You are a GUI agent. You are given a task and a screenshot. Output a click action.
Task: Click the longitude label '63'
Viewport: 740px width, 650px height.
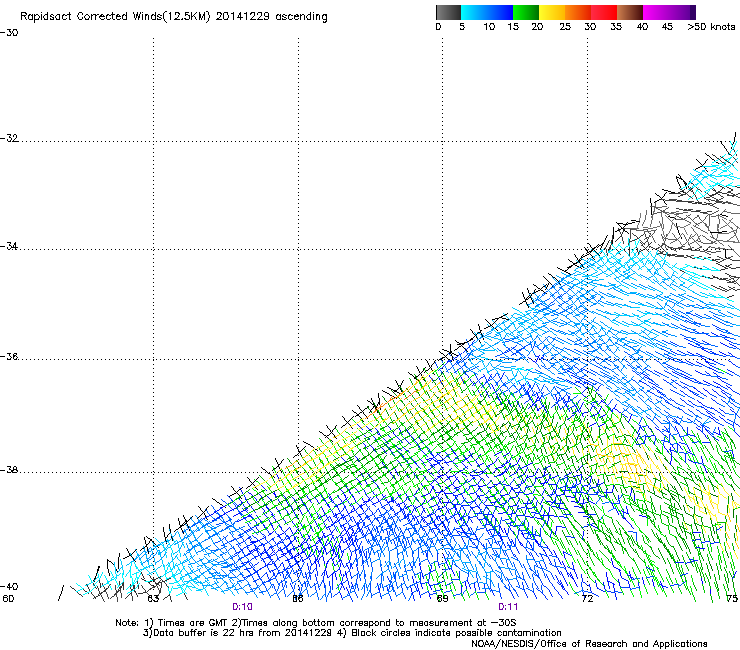(153, 599)
